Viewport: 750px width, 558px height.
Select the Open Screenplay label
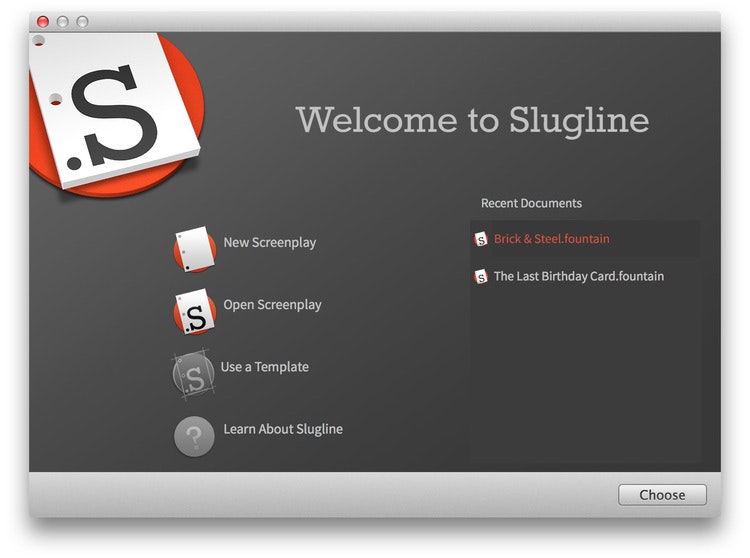(x=272, y=305)
